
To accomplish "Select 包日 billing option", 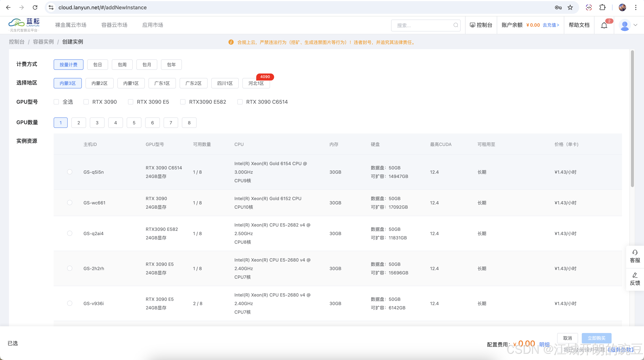I will (x=97, y=65).
